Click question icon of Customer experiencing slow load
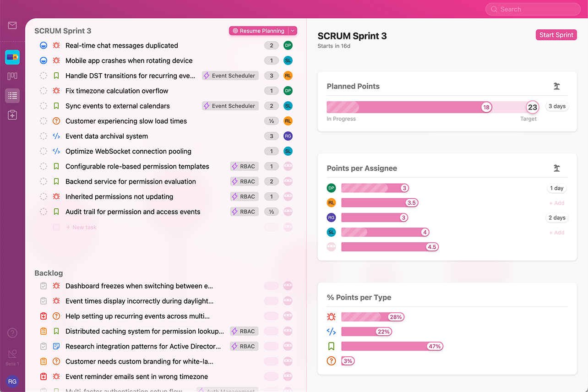This screenshot has width=588, height=392. pyautogui.click(x=56, y=121)
